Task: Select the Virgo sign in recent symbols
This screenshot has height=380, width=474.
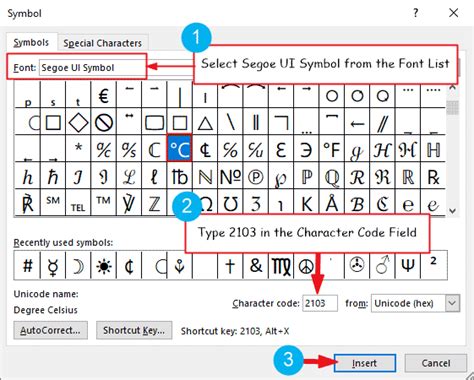Action: pos(281,266)
